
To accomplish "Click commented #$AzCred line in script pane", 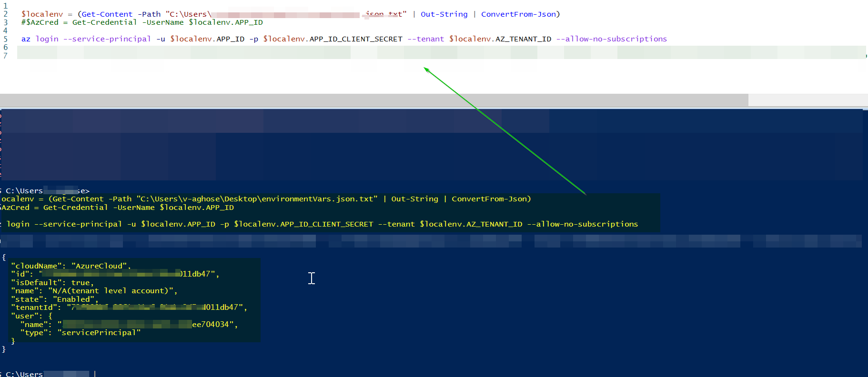I will click(142, 22).
